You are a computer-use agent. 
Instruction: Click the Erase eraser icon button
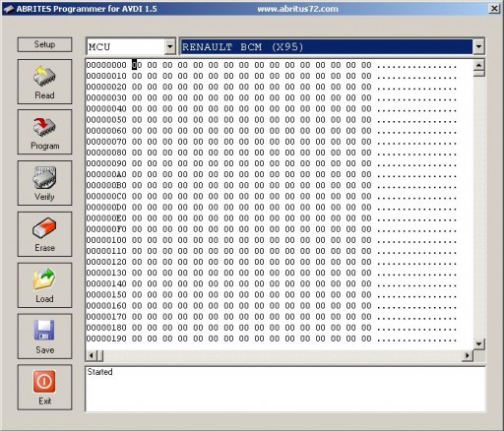44,234
